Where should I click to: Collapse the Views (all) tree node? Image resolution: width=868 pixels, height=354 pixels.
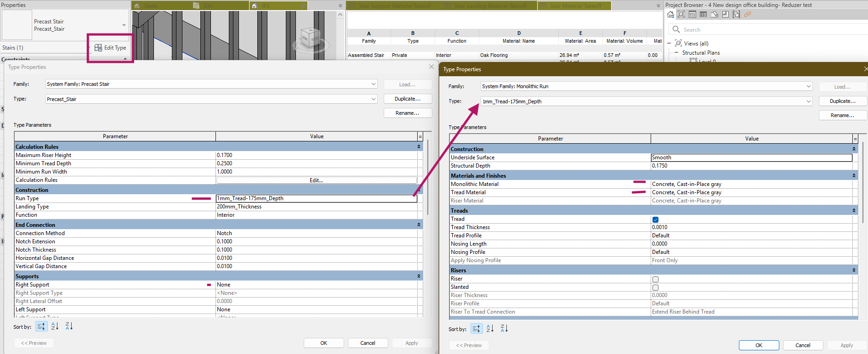(669, 44)
